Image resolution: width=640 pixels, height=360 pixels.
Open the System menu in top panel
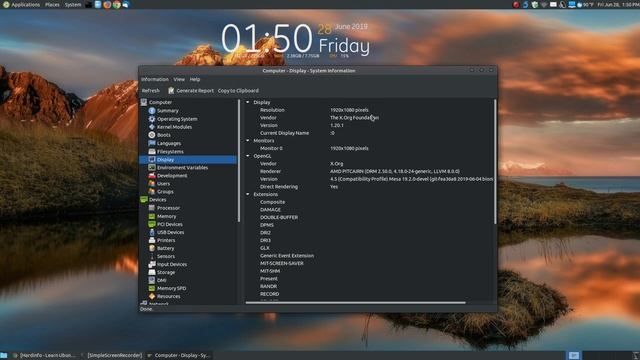point(73,4)
